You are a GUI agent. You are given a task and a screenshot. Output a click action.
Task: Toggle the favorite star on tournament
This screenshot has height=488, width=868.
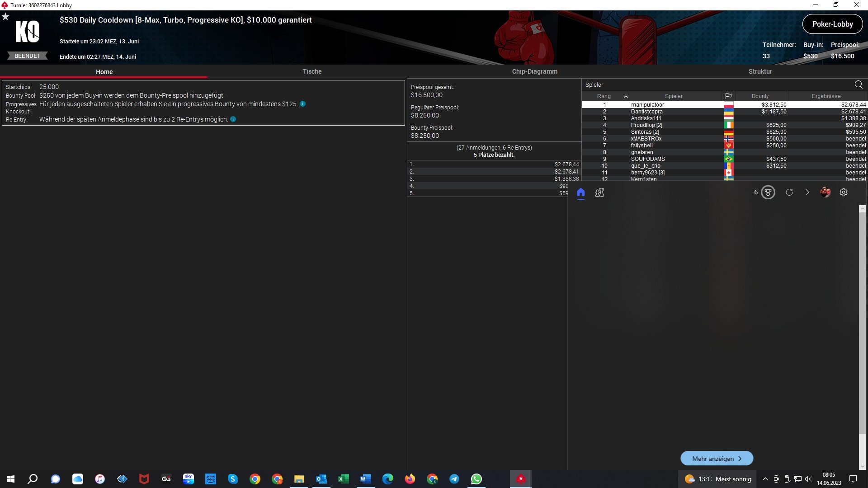pyautogui.click(x=5, y=17)
